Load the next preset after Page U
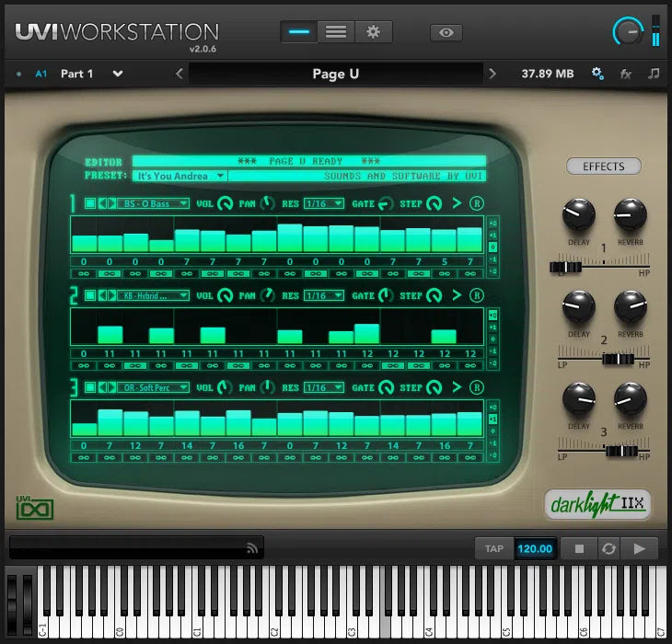672x644 pixels. [x=492, y=74]
